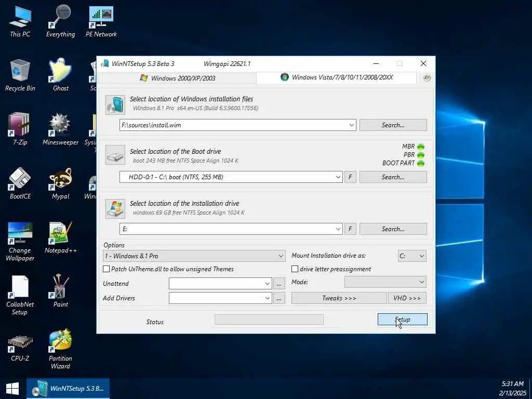Click the F button beside Boot drive

(x=351, y=177)
